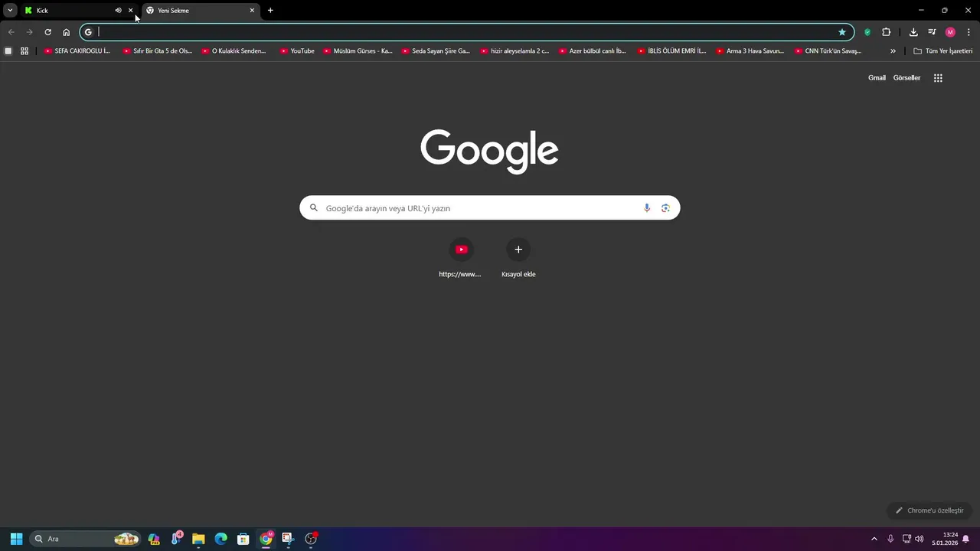Open the Müslüm Gürses bookmark

(x=358, y=51)
